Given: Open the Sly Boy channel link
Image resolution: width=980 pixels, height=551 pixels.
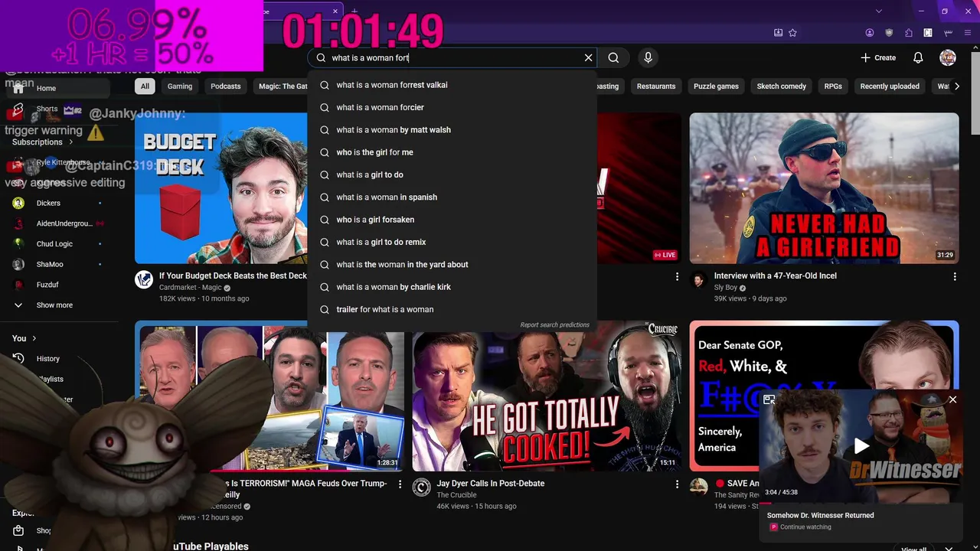Looking at the screenshot, I should click(x=725, y=288).
